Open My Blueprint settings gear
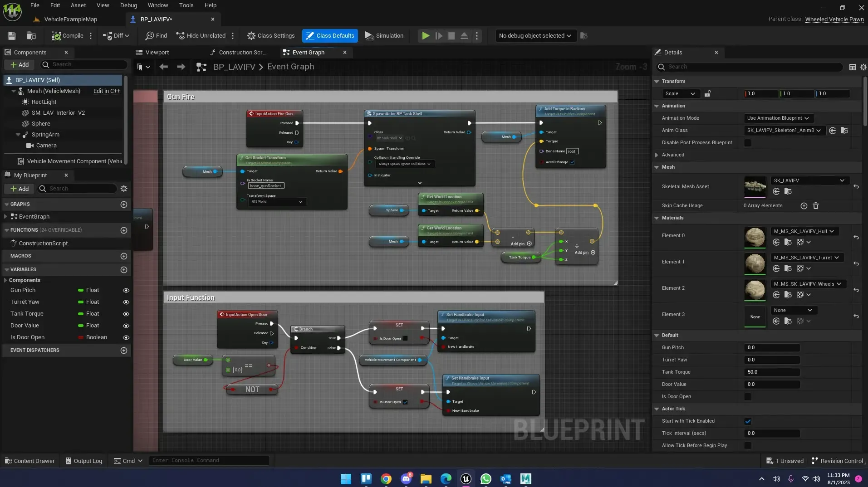Image resolution: width=868 pixels, height=487 pixels. (124, 189)
